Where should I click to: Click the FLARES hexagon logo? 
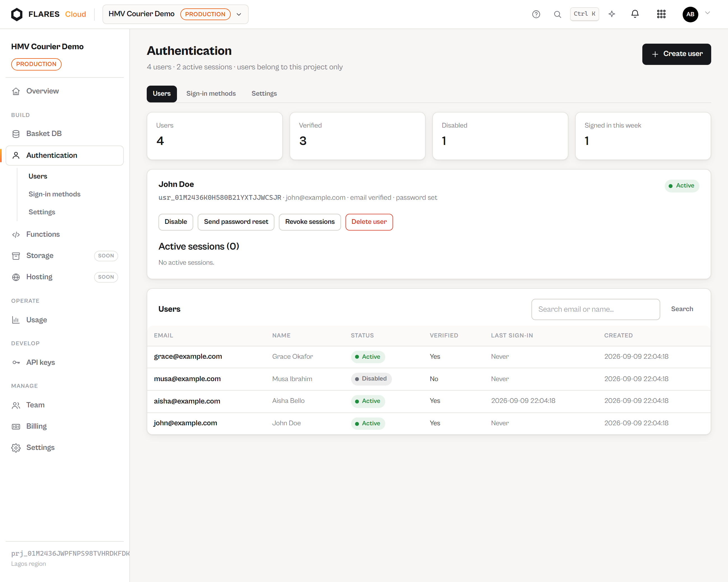17,14
